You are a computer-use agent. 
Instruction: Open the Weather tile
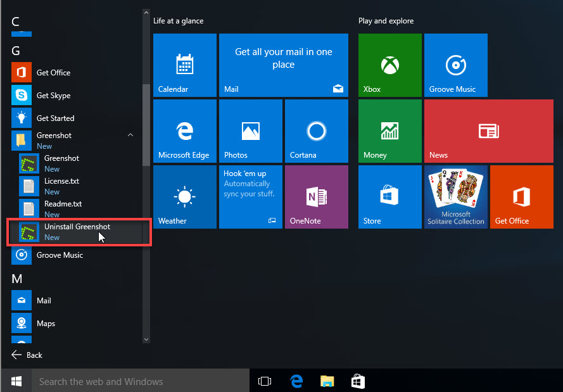[x=184, y=197]
